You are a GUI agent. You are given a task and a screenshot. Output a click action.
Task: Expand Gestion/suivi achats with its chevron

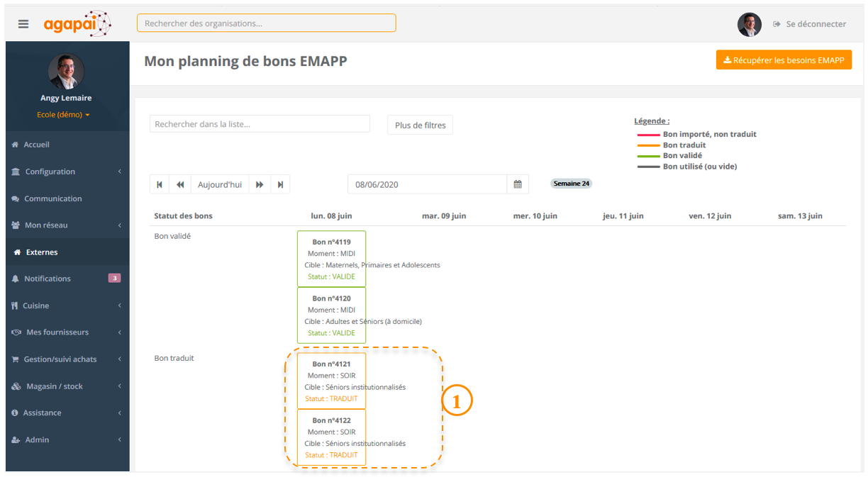click(x=120, y=359)
